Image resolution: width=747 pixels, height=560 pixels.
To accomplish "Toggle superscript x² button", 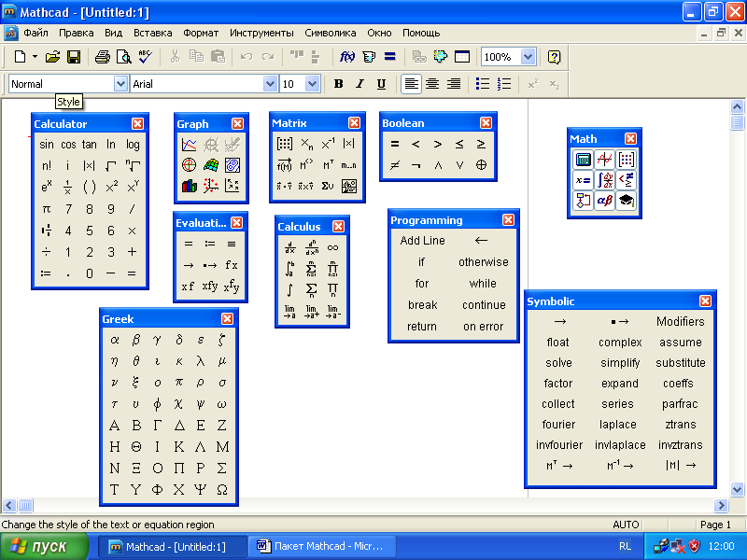I will (533, 84).
